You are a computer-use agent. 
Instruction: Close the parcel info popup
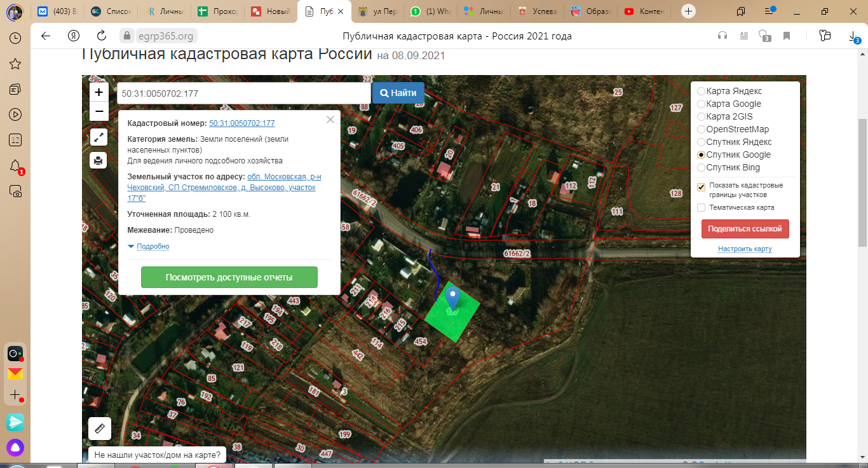330,119
